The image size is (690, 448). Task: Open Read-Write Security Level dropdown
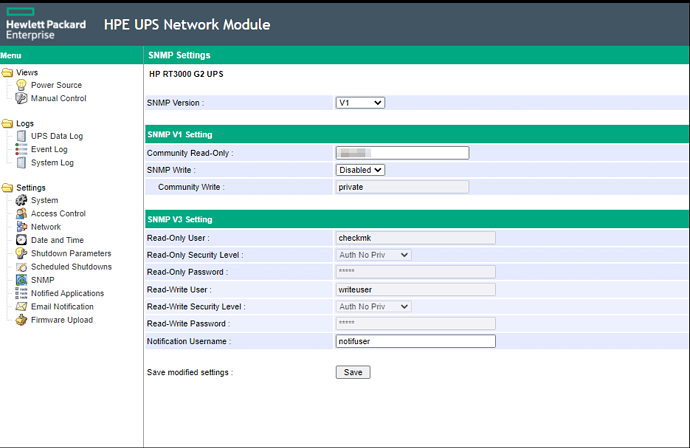click(x=373, y=306)
